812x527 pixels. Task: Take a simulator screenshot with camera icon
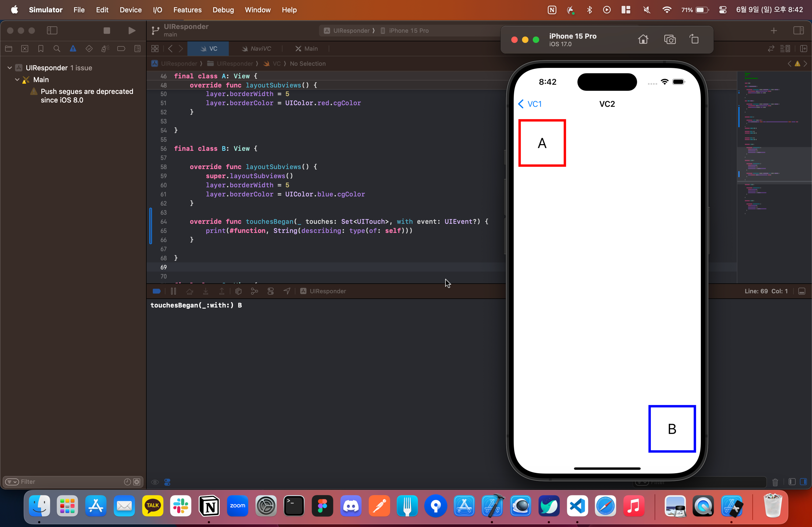[670, 39]
